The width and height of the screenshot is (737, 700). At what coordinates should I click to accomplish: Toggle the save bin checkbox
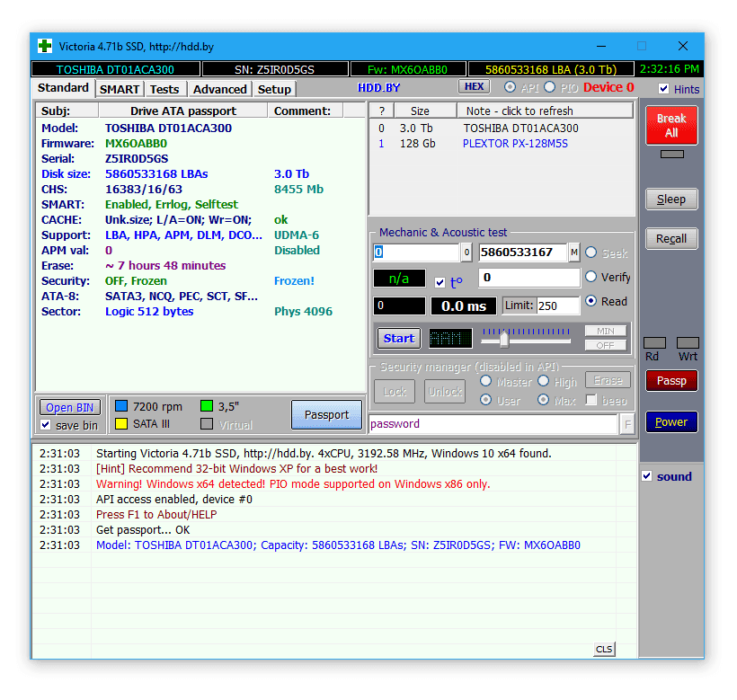point(46,425)
